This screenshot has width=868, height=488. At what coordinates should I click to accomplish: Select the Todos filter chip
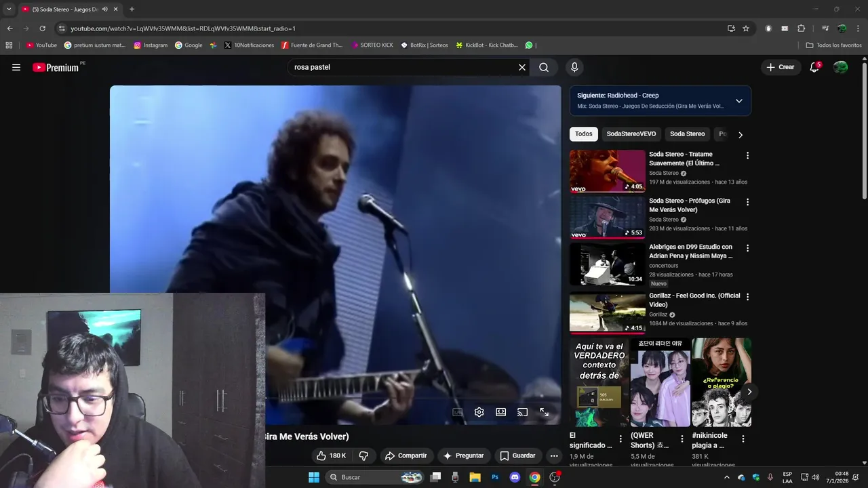pos(584,134)
